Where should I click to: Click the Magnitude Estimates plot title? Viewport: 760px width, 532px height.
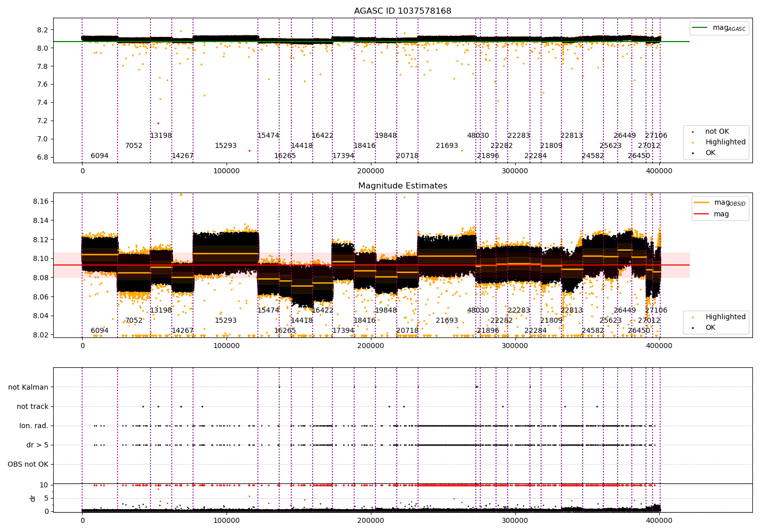coord(403,186)
